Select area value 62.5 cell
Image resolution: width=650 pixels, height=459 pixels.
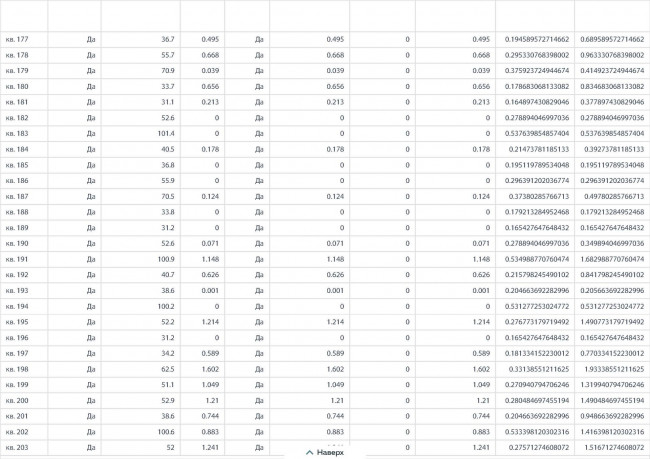click(x=141, y=369)
